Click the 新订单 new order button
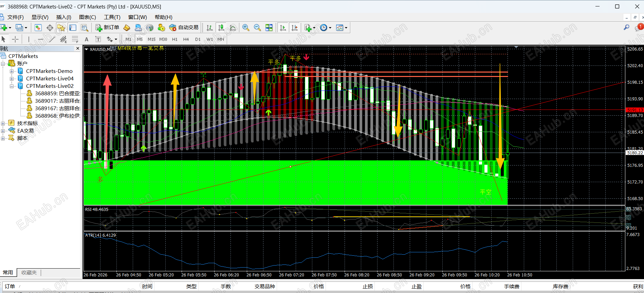644x293 pixels. tap(107, 27)
